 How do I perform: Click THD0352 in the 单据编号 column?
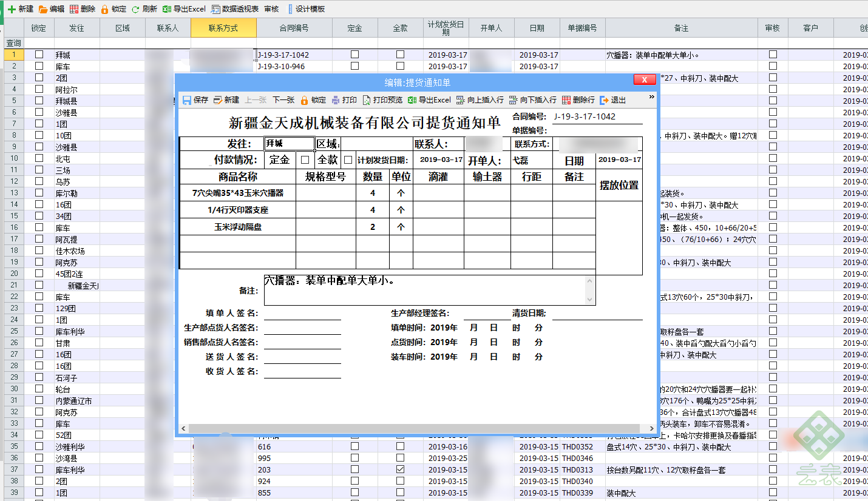pyautogui.click(x=577, y=446)
